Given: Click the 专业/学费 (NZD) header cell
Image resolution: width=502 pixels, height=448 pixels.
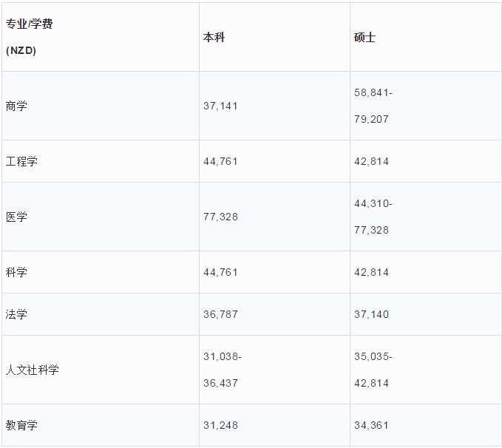Looking at the screenshot, I should click(x=30, y=37).
